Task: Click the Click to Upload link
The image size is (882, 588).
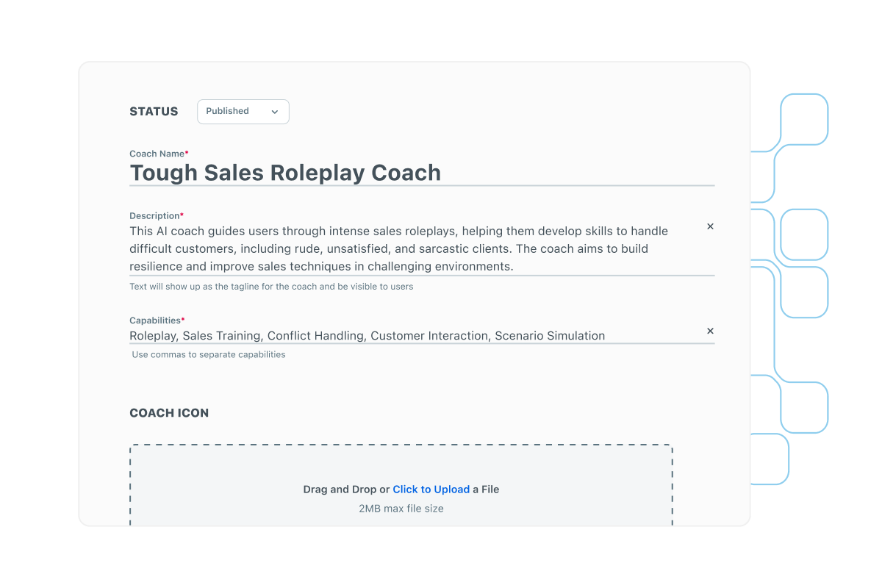Action: (431, 490)
